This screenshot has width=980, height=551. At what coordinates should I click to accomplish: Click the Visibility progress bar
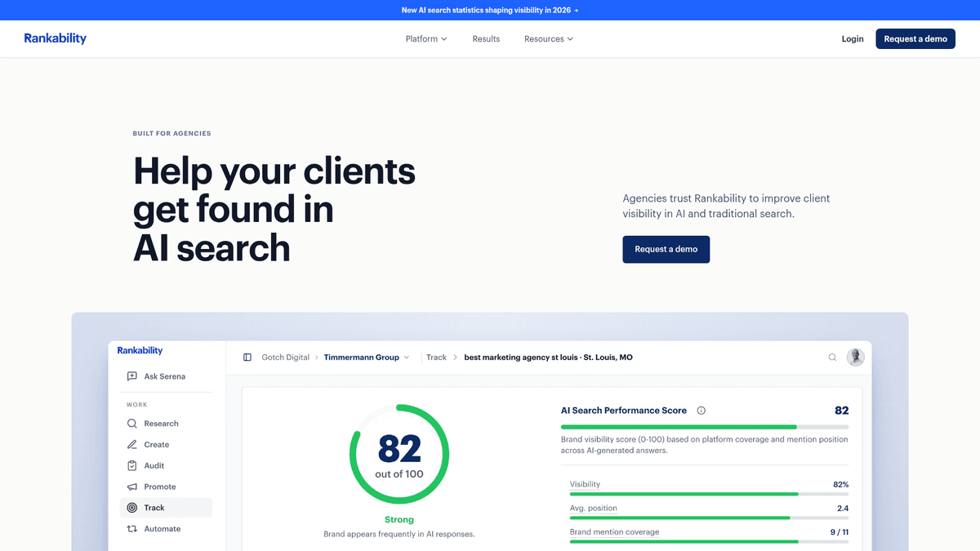pos(709,494)
